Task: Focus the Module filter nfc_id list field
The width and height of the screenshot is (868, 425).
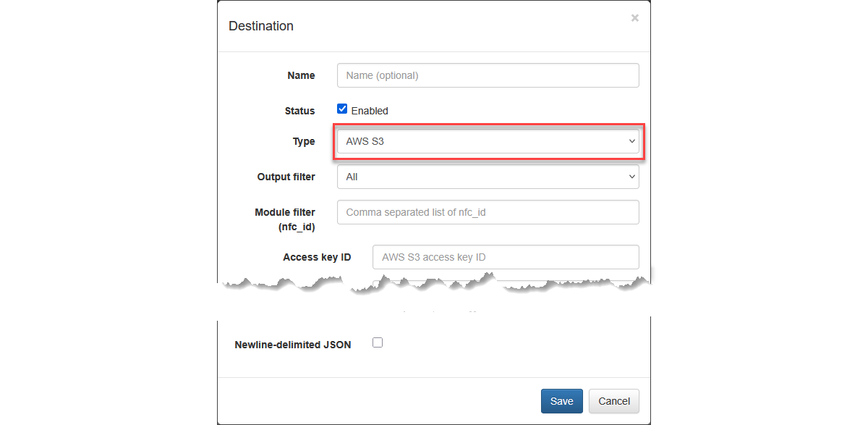Action: click(488, 212)
